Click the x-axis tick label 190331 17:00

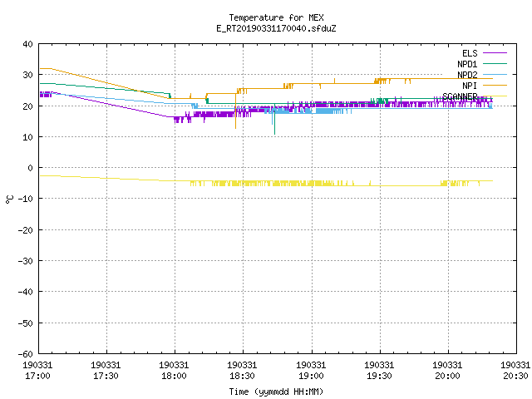[37, 371]
